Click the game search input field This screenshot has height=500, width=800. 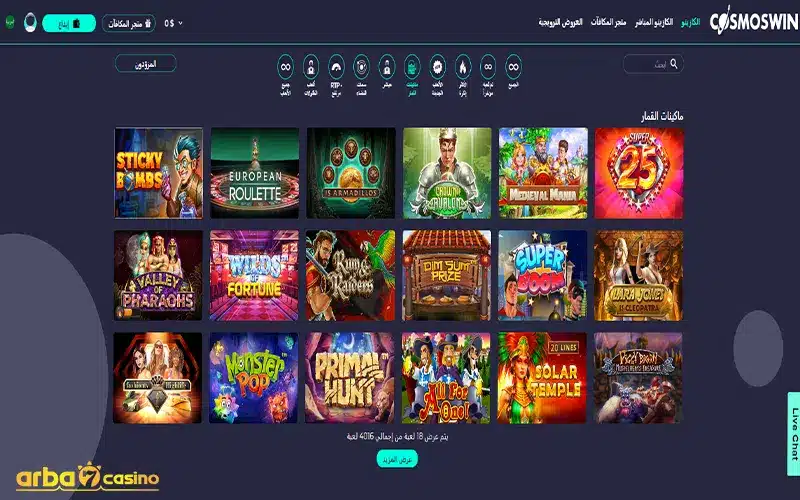(x=653, y=64)
